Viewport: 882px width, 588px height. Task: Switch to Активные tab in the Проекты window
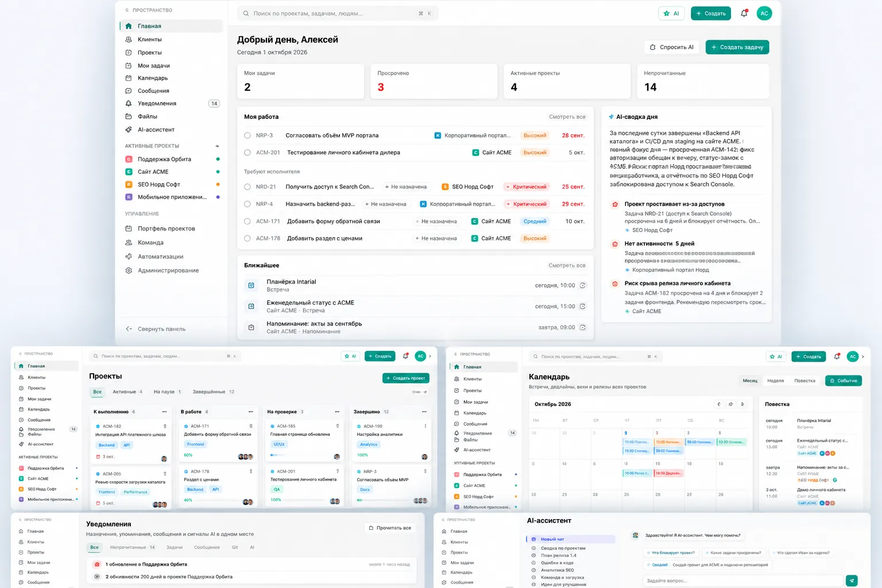(x=127, y=392)
